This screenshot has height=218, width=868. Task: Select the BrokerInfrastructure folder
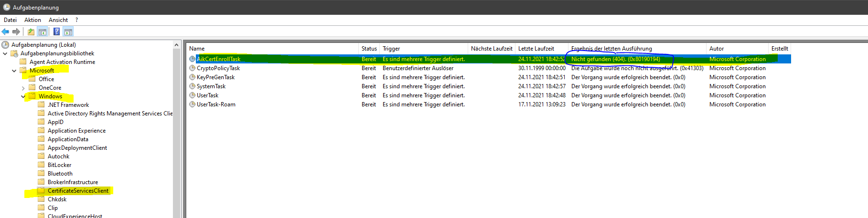click(x=73, y=182)
